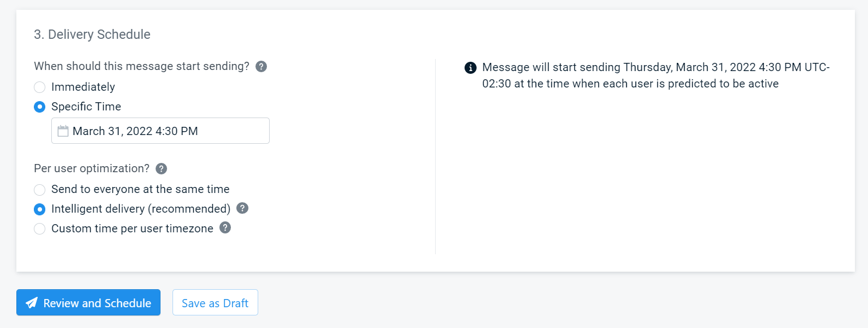Click the help icon under When should message send
The image size is (868, 328).
pos(261,66)
